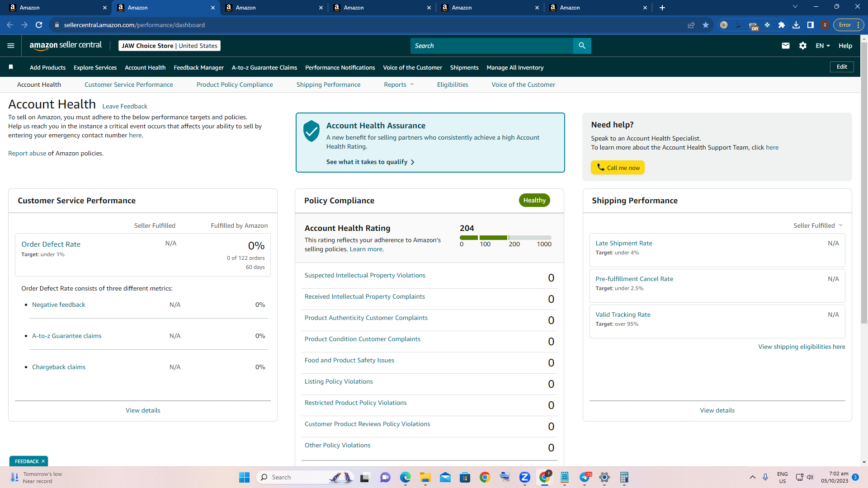Bookmark this page with the star icon

706,25
